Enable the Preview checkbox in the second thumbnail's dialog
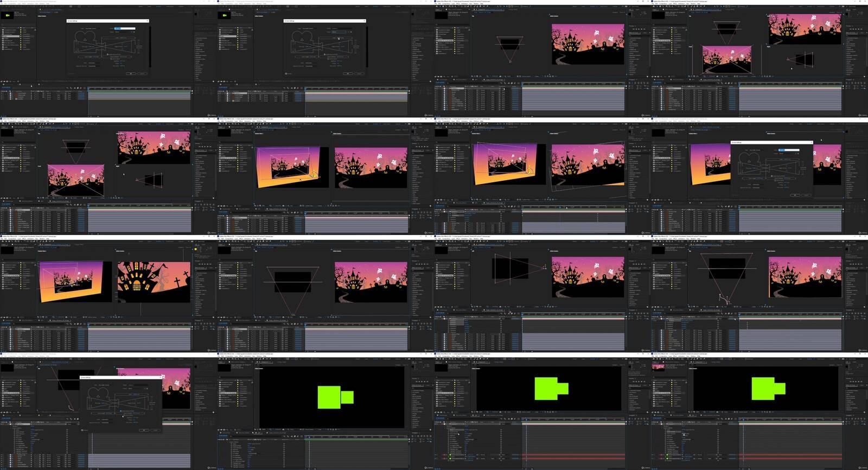This screenshot has height=470, width=868. (286, 73)
